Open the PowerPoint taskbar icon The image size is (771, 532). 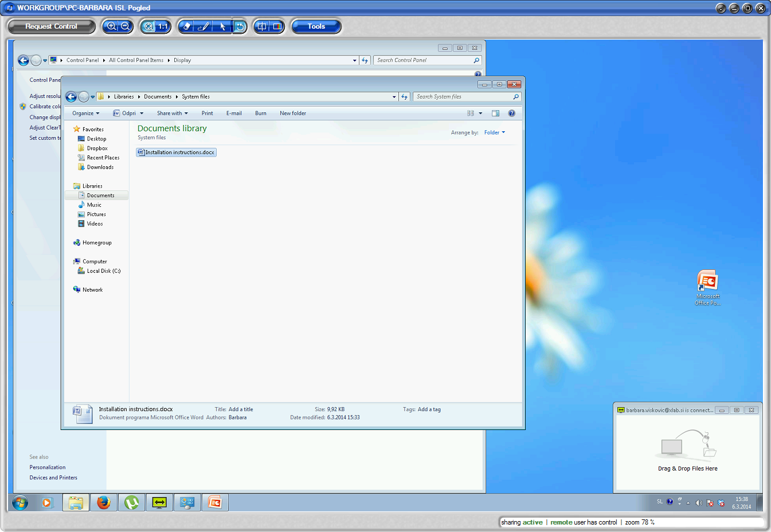215,503
